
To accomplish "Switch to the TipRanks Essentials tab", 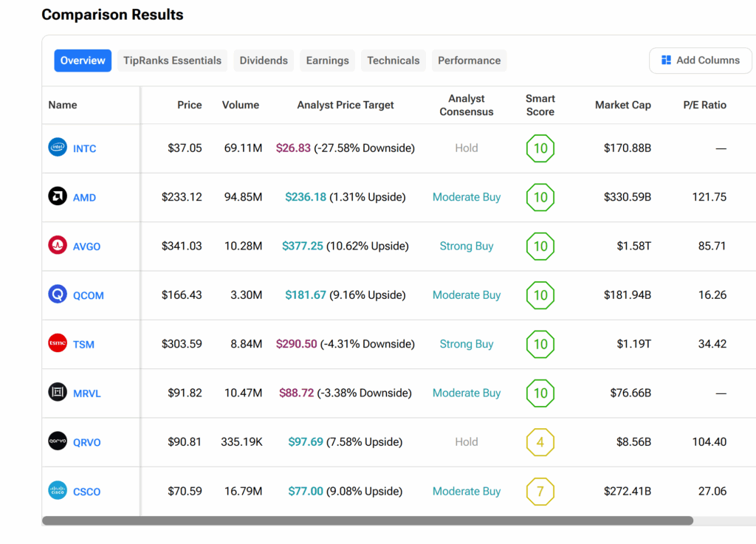I will coord(172,61).
